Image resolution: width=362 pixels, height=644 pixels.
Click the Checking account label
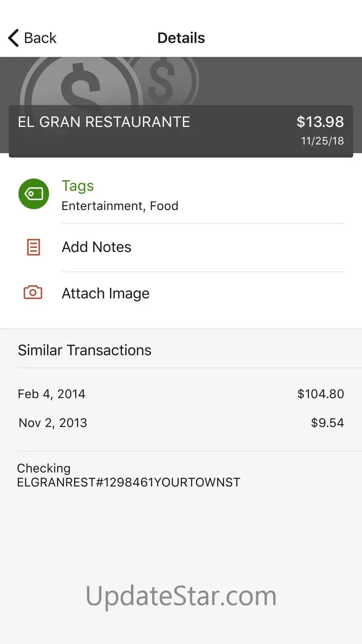(44, 468)
